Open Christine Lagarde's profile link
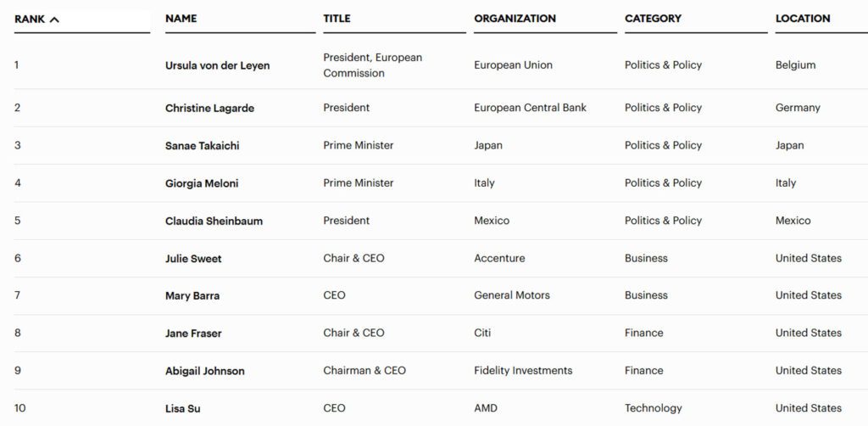The image size is (868, 426). (x=209, y=108)
